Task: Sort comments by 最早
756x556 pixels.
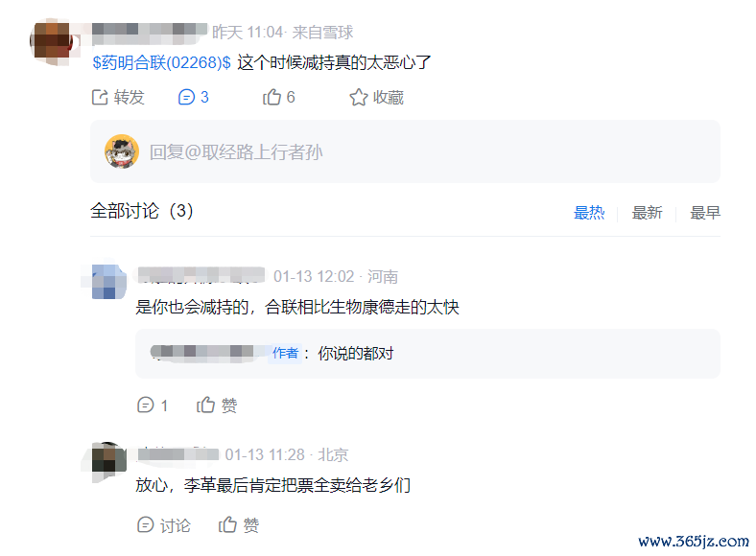Action: [x=705, y=213]
